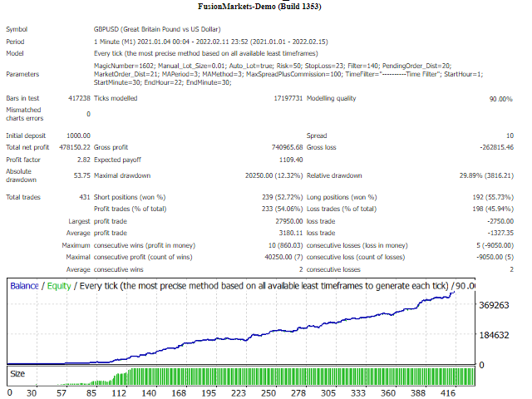532x399 pixels.
Task: Click 'GBPUSD (Great Britain Pound vs US Dollar)'
Action: tap(157, 30)
